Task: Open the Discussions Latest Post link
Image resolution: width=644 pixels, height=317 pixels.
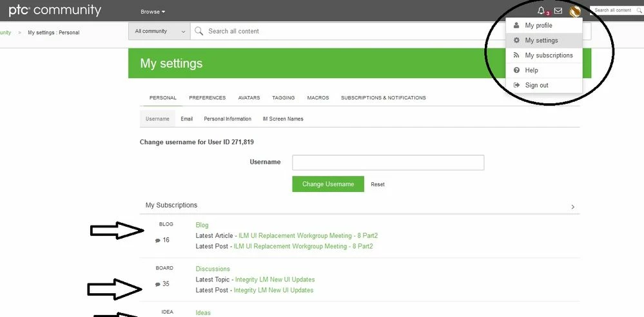Action: [x=273, y=291]
